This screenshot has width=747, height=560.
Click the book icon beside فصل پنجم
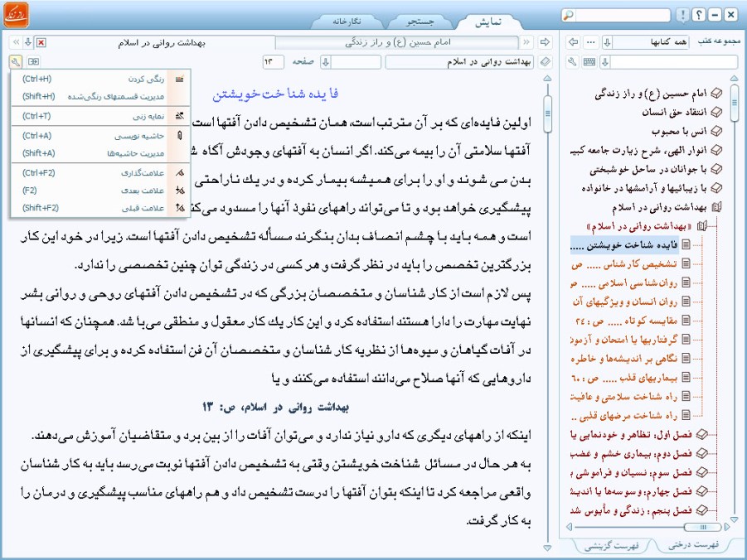(701, 510)
